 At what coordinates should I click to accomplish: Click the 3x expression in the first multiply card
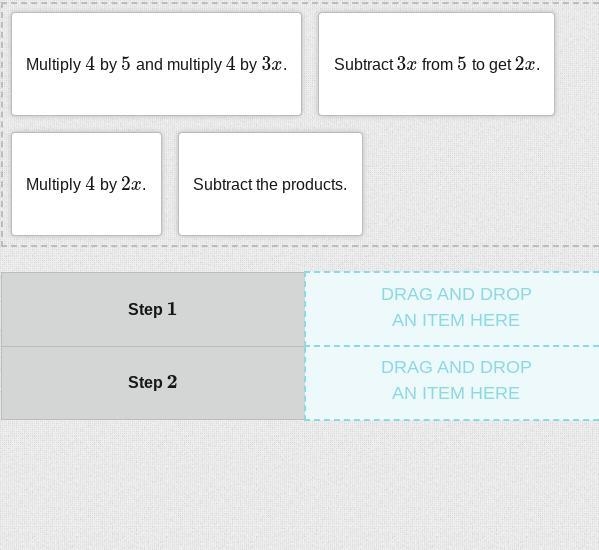tap(272, 64)
